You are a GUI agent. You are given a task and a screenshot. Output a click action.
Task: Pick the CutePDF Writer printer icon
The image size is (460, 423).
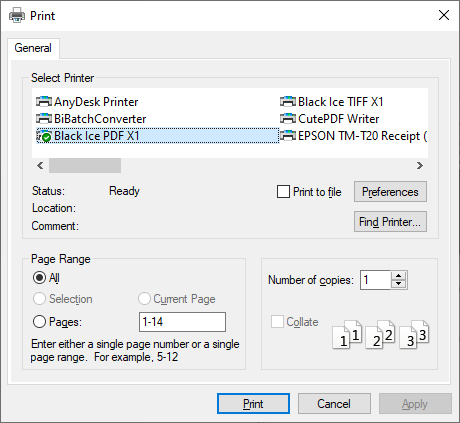288,119
